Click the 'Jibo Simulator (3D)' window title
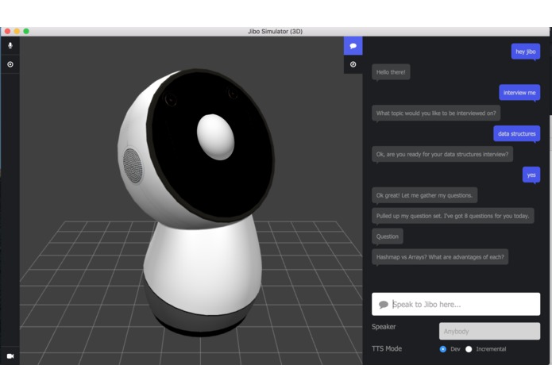 point(275,31)
